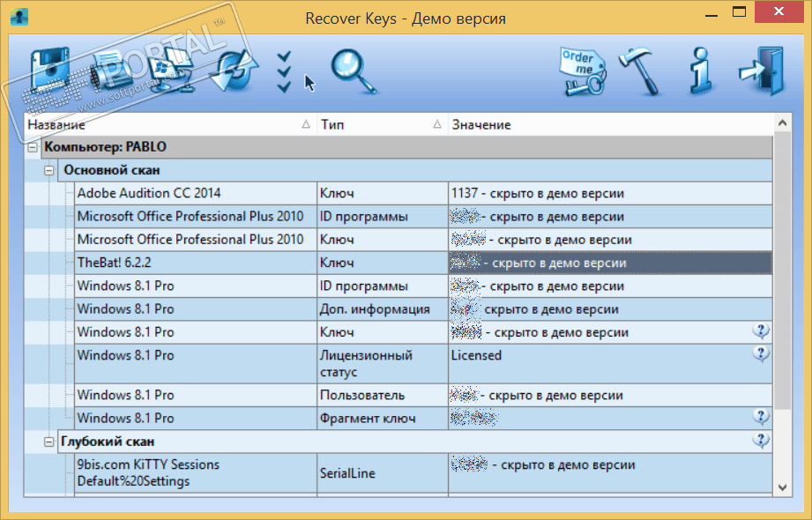Click 'Ключ' type cell in Adobe Audition row

(382, 193)
